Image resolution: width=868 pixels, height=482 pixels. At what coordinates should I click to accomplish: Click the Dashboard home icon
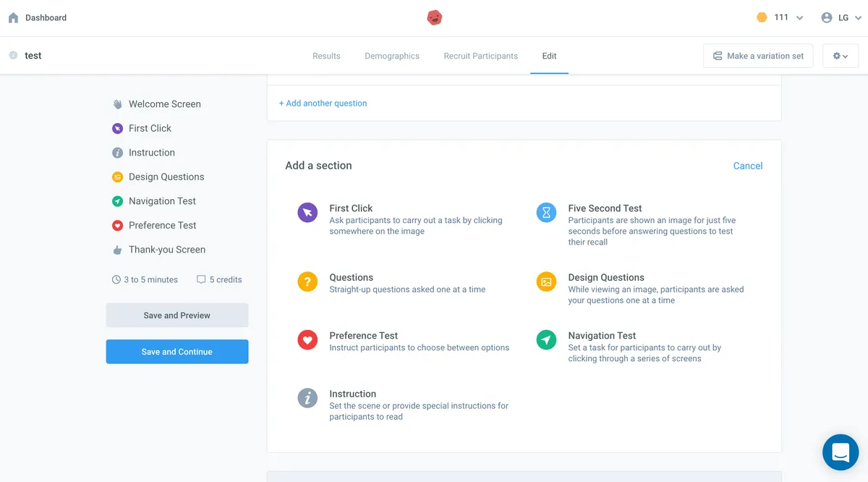coord(13,18)
